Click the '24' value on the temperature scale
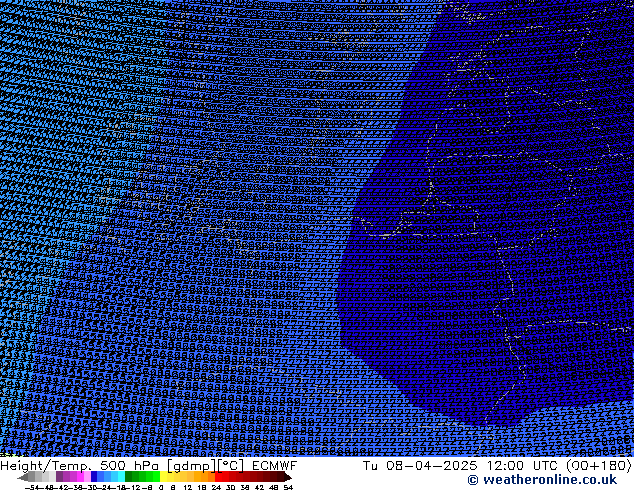This screenshot has width=634, height=490. [216, 488]
